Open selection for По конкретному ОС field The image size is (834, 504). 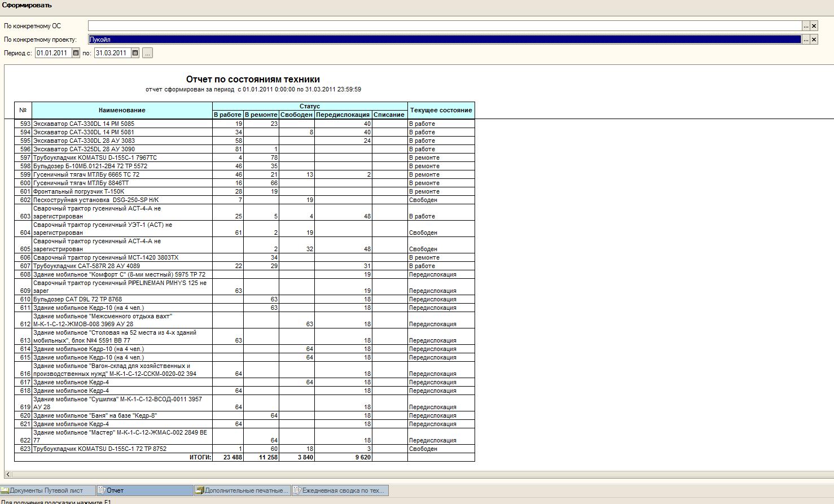(806, 26)
